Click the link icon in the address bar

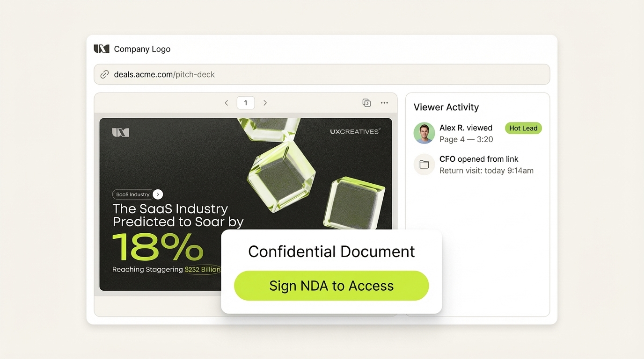pyautogui.click(x=104, y=74)
